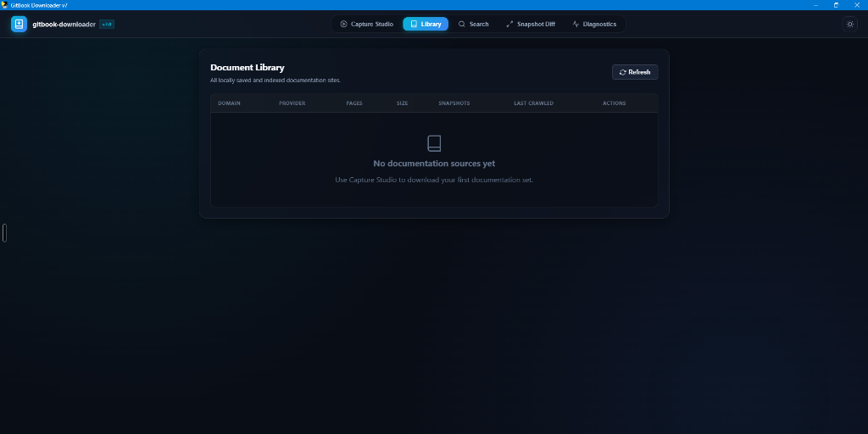Select the Library tab
This screenshot has height=434, width=868.
click(426, 24)
